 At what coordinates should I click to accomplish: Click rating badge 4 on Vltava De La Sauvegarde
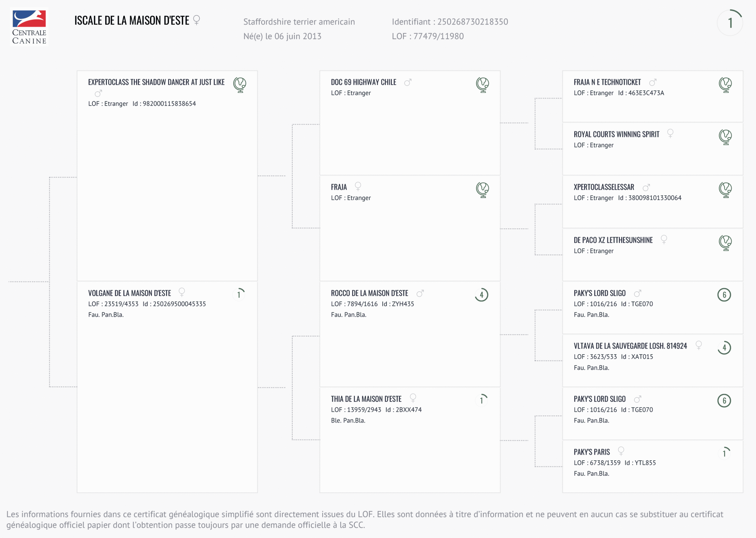(x=724, y=347)
